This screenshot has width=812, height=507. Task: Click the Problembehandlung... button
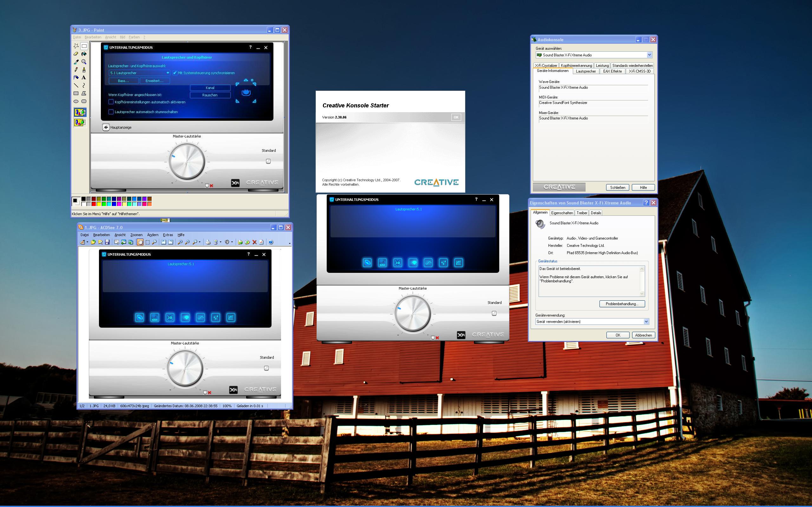[x=622, y=304]
